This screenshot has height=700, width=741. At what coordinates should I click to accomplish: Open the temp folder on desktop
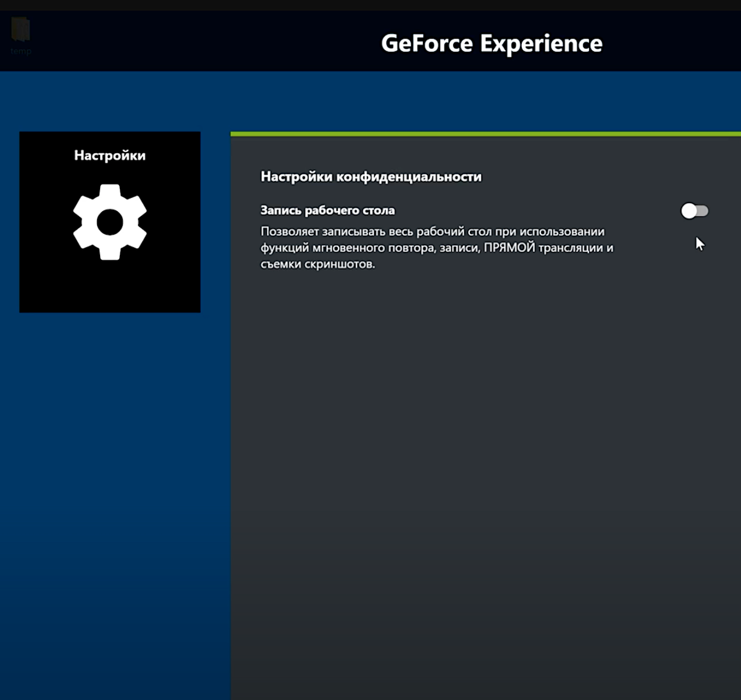[20, 36]
